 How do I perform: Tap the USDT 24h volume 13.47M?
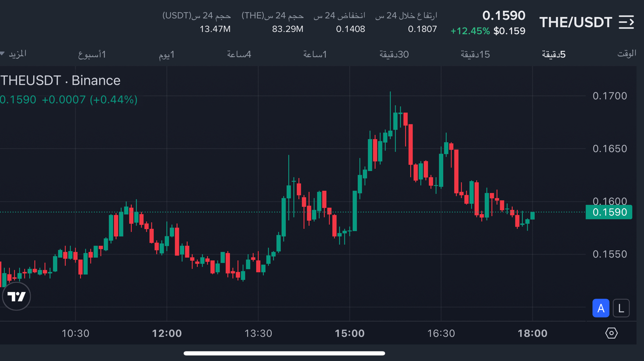[x=215, y=29]
